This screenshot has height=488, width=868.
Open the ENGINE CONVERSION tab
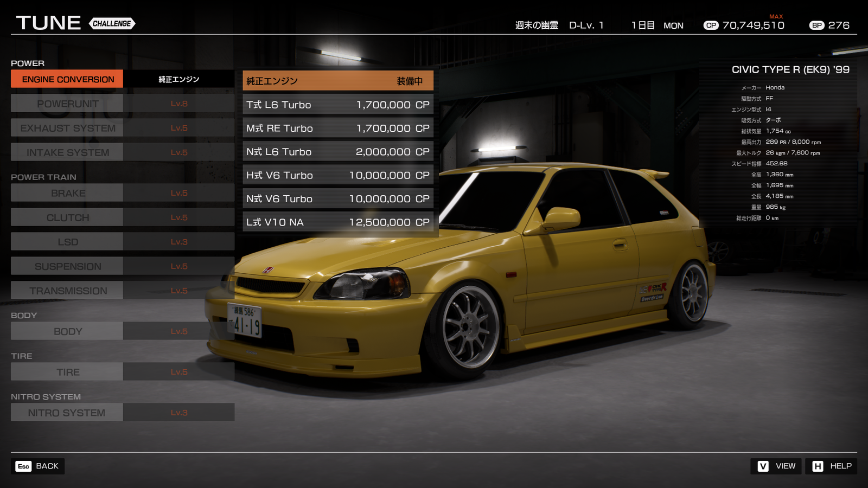(66, 79)
